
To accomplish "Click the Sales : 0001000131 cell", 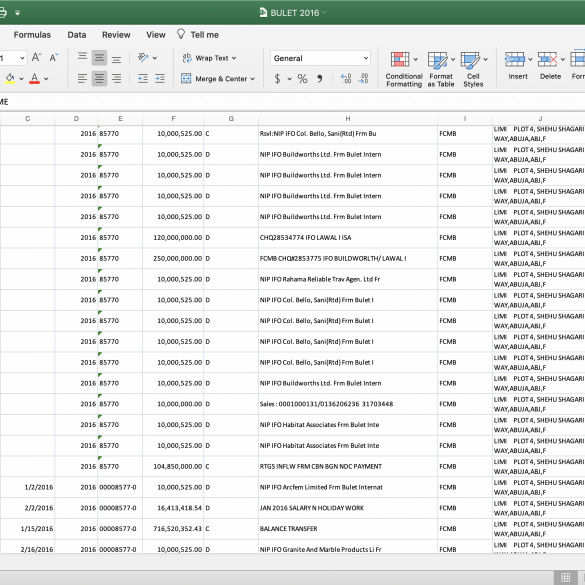I will (x=348, y=404).
